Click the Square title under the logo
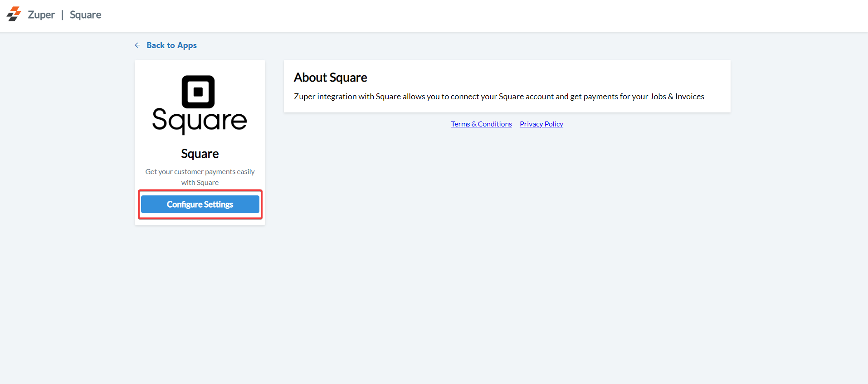 [200, 154]
